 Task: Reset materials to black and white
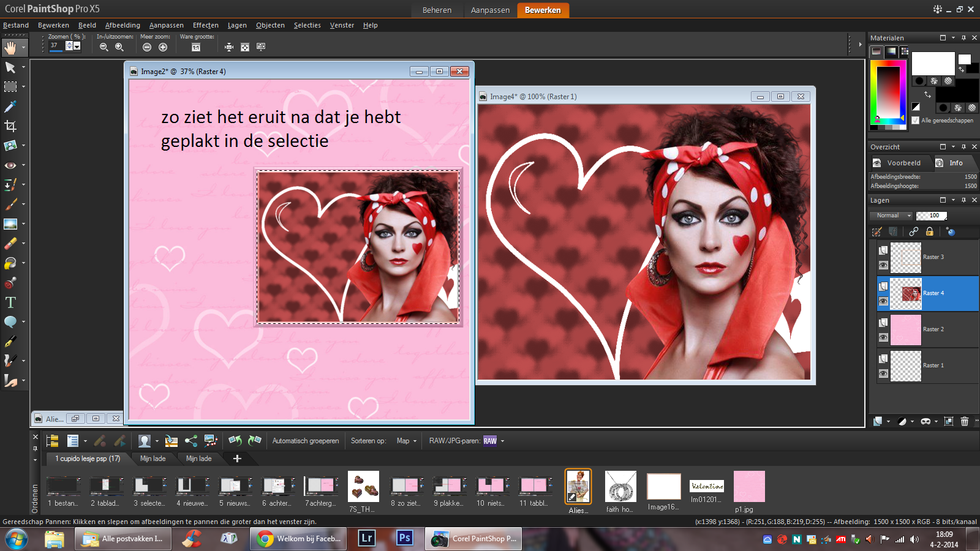click(916, 107)
